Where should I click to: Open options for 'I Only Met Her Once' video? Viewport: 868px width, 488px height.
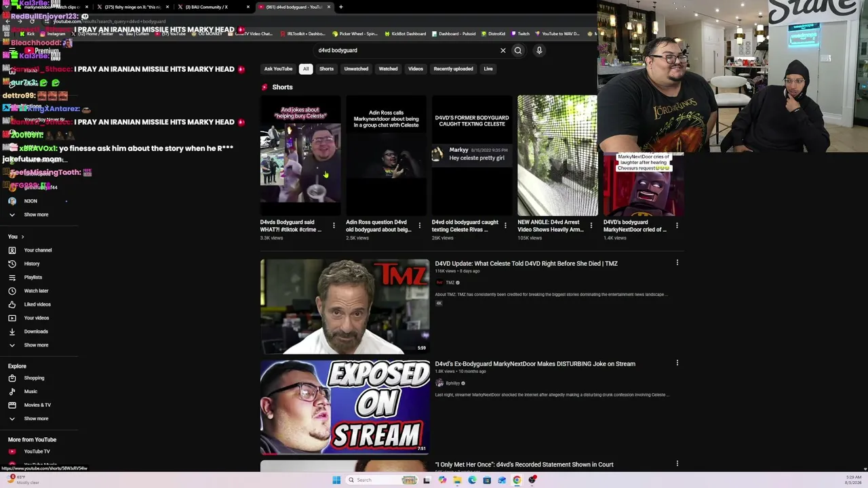[677, 464]
